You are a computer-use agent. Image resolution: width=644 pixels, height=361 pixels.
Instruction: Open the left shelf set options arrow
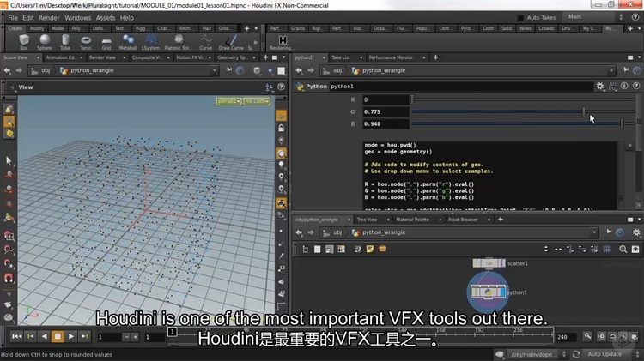click(x=256, y=28)
